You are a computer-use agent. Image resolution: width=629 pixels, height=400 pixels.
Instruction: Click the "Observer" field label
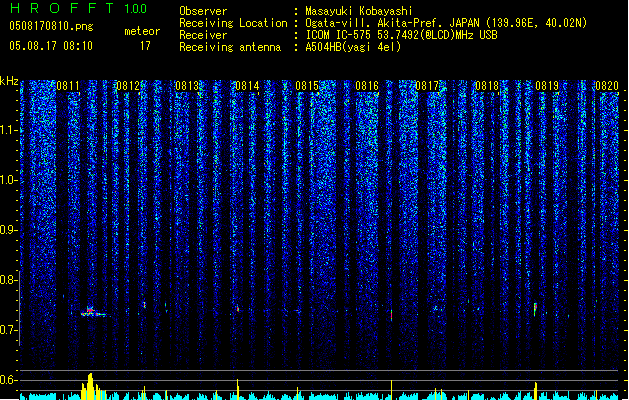click(x=203, y=11)
